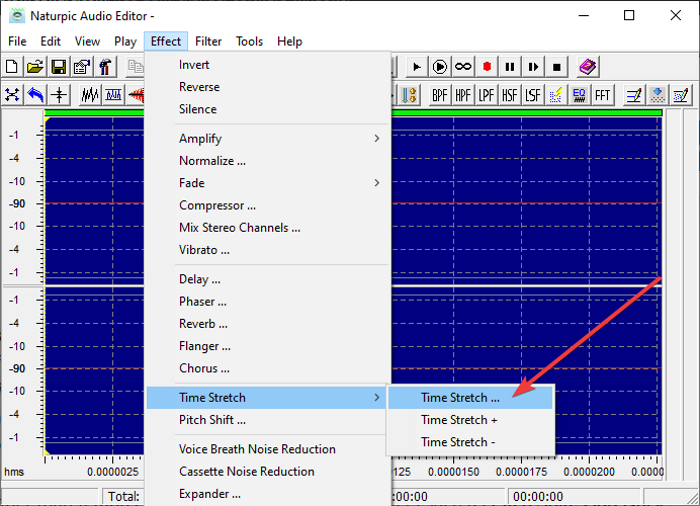Screen dimensions: 700x506
Task: Stop playback with the square button
Action: (556, 67)
